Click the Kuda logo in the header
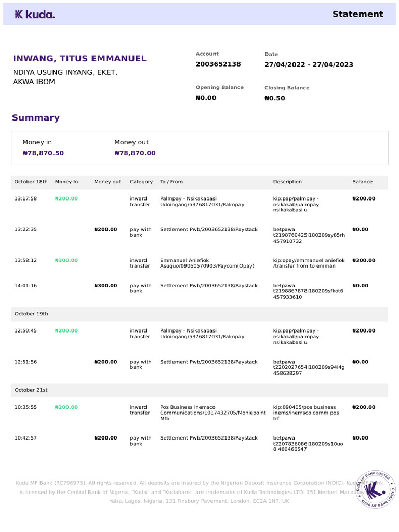399x532 pixels. click(34, 15)
